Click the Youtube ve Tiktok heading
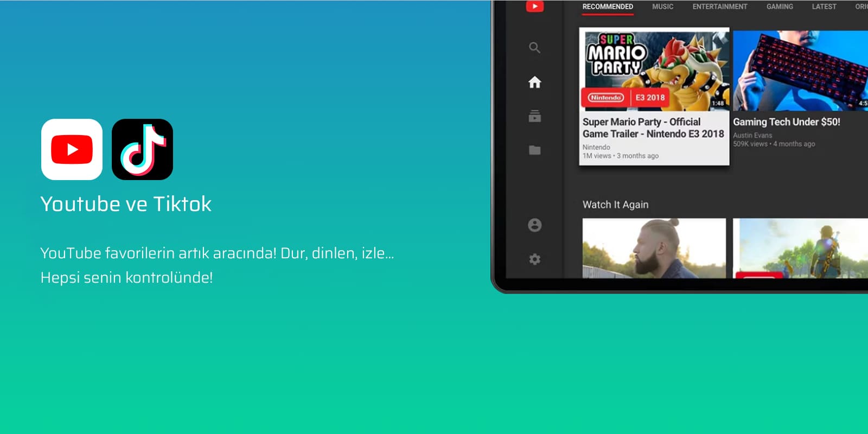The height and width of the screenshot is (434, 868). [x=126, y=204]
